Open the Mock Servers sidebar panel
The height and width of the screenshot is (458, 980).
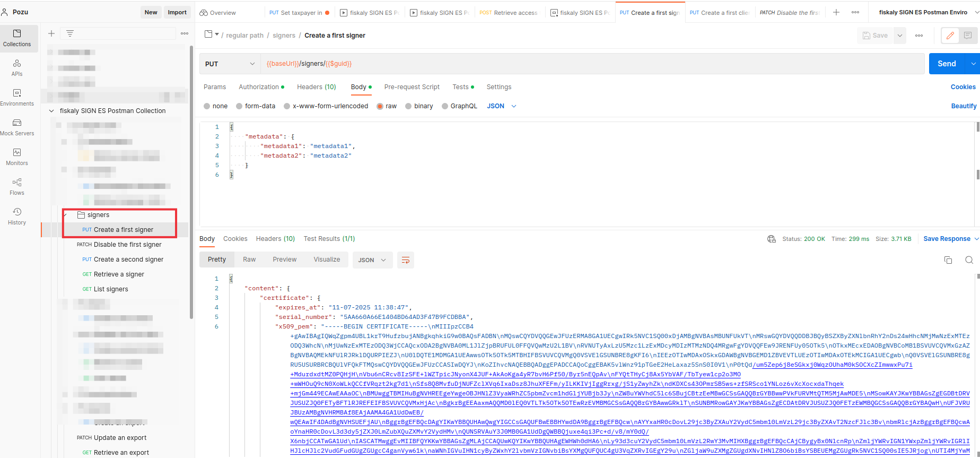[x=17, y=127]
